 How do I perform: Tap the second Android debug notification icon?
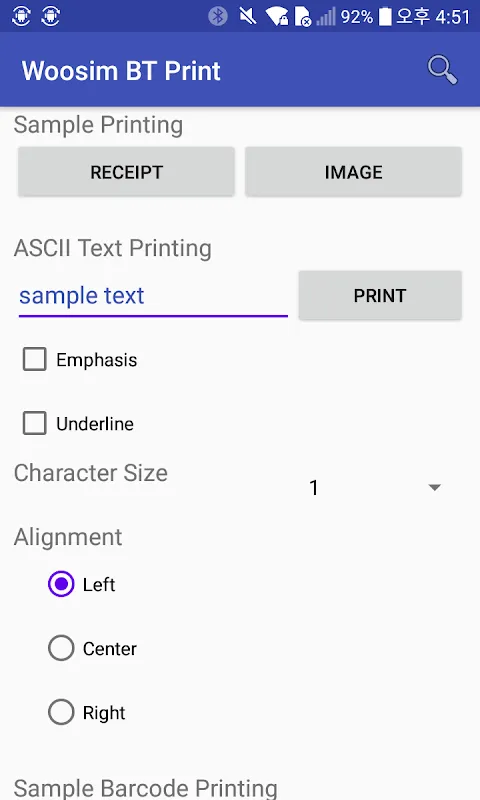coord(50,16)
